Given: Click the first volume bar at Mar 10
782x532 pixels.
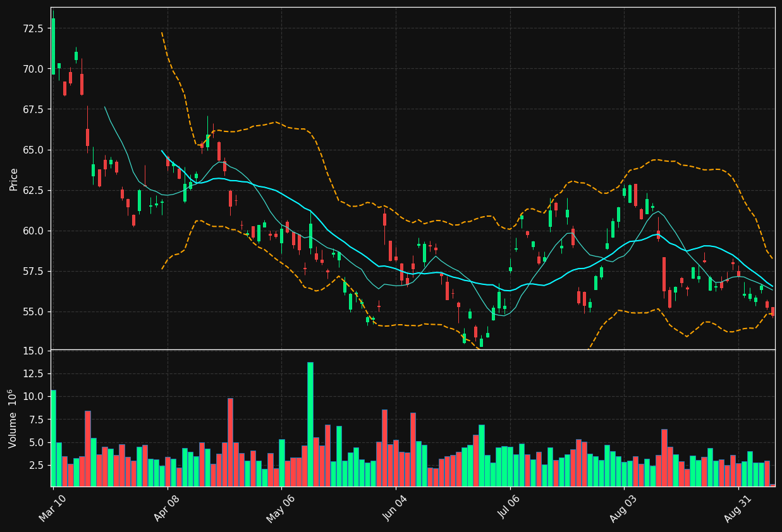Looking at the screenshot, I should [x=53, y=438].
